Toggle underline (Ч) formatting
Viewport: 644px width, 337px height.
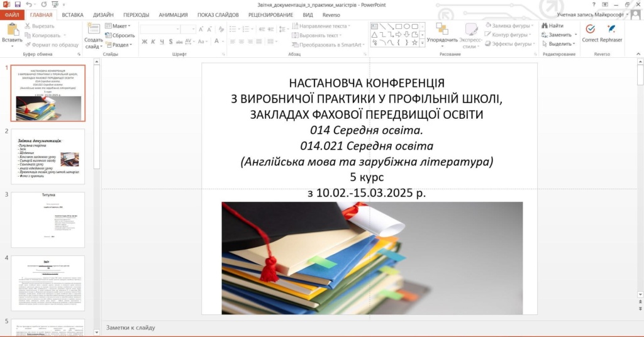coord(162,41)
